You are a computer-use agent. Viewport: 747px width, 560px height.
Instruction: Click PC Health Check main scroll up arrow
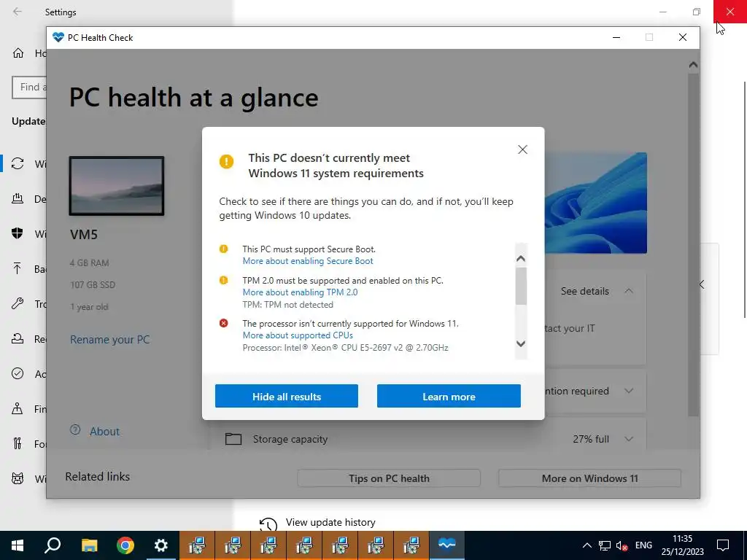point(693,65)
